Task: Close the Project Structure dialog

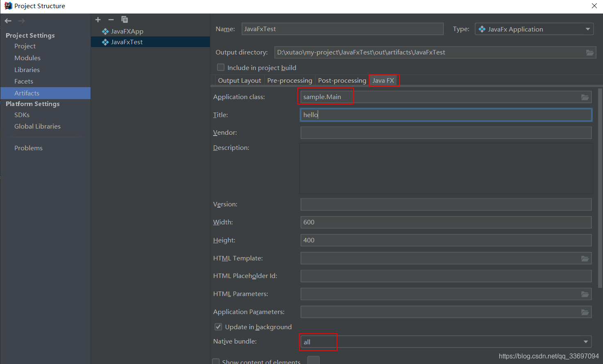Action: coord(594,6)
